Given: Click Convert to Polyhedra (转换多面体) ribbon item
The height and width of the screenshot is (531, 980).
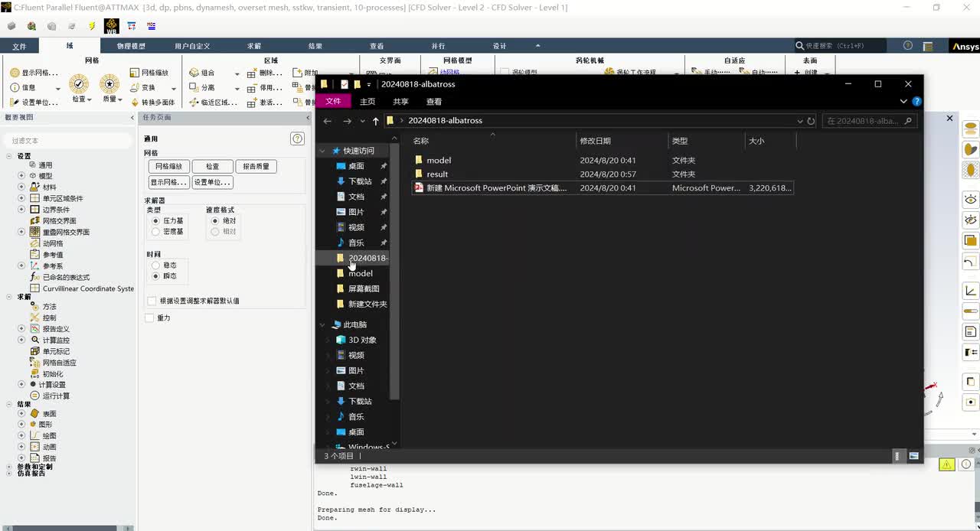Looking at the screenshot, I should [152, 102].
